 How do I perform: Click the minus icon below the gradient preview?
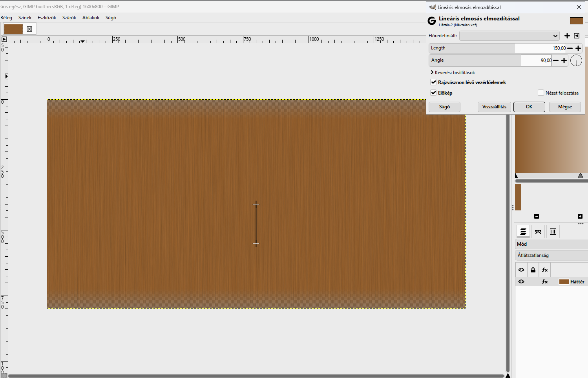tap(537, 216)
